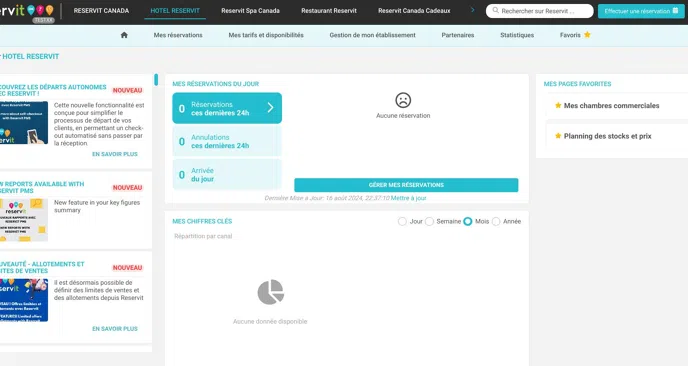
Task: Click the Reservit logo
Action: (x=27, y=11)
